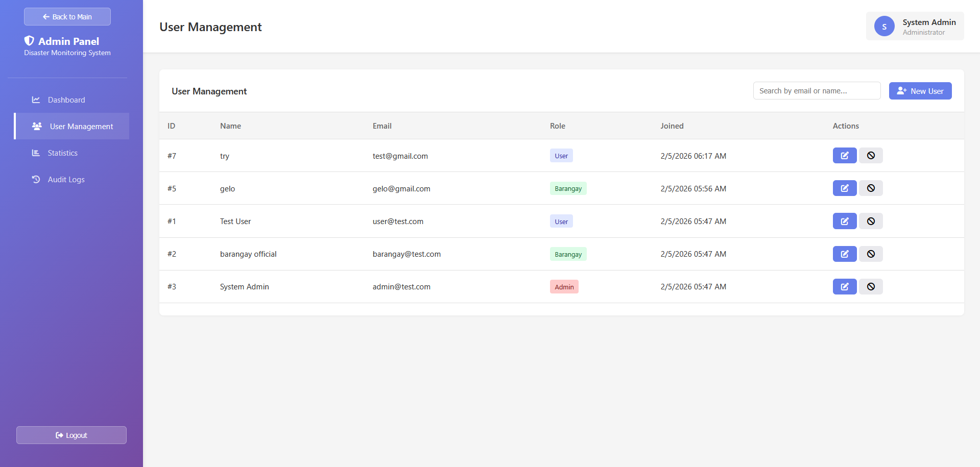This screenshot has height=467, width=980.
Task: Open the System Admin profile badge
Action: [x=915, y=26]
